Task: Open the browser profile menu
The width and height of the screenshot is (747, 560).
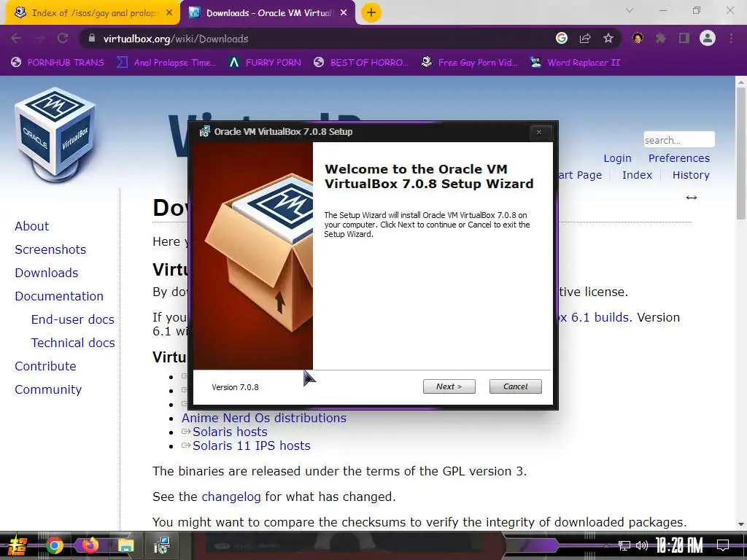Action: point(708,39)
